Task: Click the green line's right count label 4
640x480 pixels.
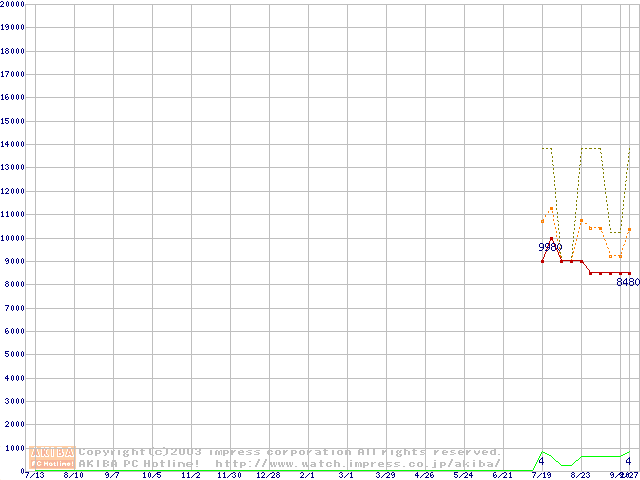Action: [x=628, y=461]
